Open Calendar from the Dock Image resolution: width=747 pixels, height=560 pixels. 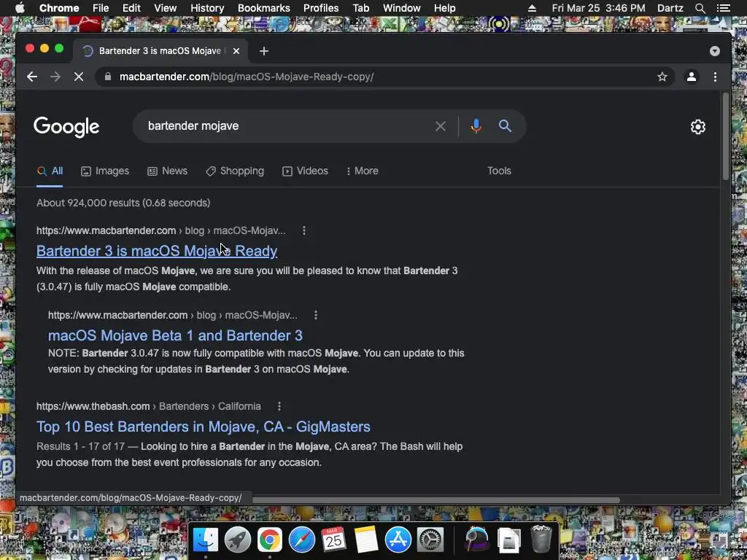333,540
